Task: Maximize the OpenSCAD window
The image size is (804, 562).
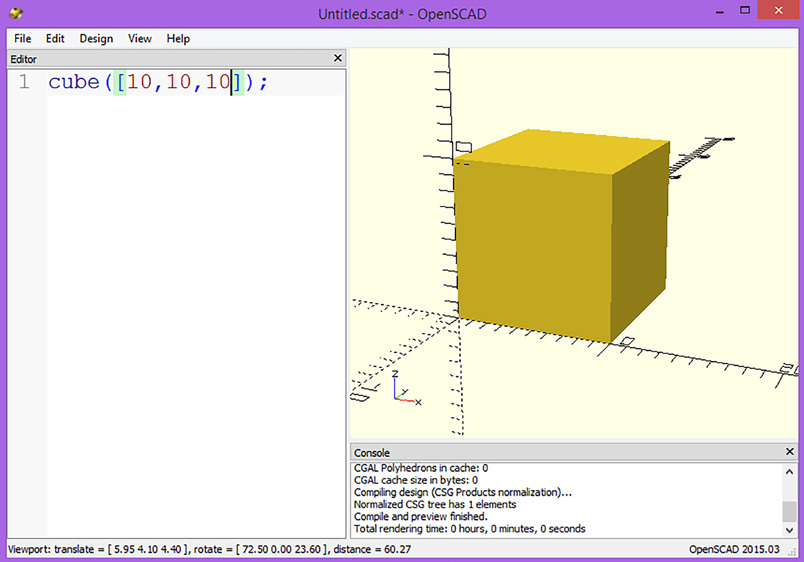Action: [x=745, y=10]
